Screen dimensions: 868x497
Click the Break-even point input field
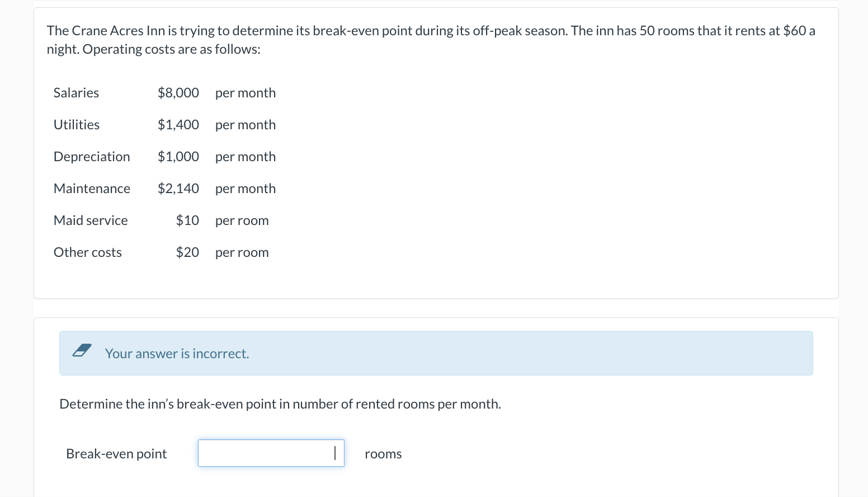pos(271,453)
